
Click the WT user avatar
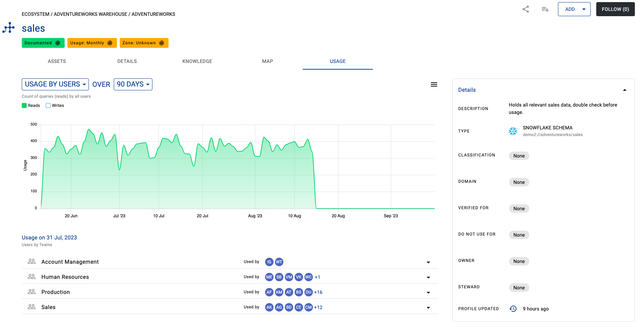click(279, 262)
